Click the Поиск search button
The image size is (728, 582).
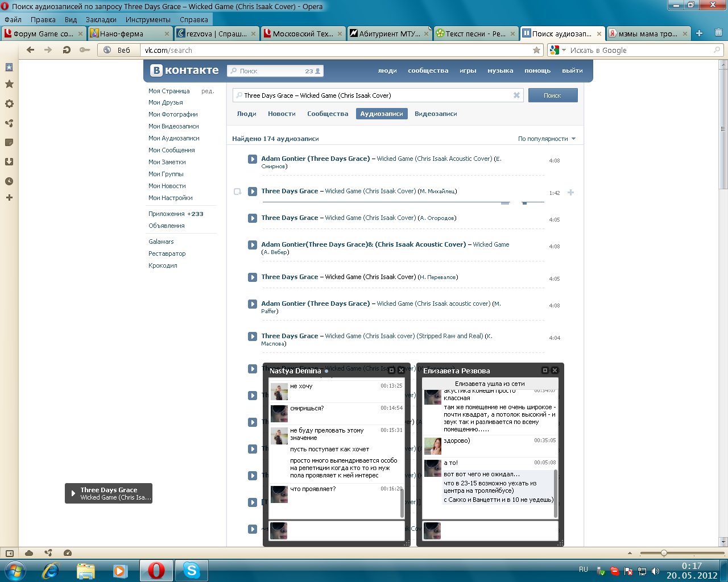point(553,95)
